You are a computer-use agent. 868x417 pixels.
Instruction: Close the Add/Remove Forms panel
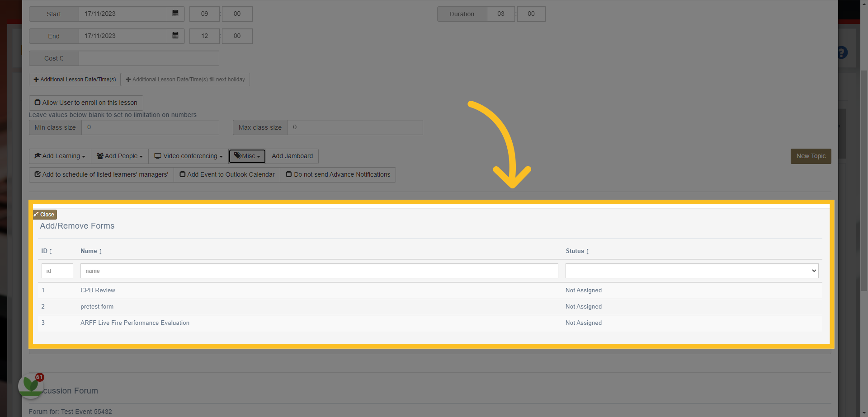click(45, 215)
